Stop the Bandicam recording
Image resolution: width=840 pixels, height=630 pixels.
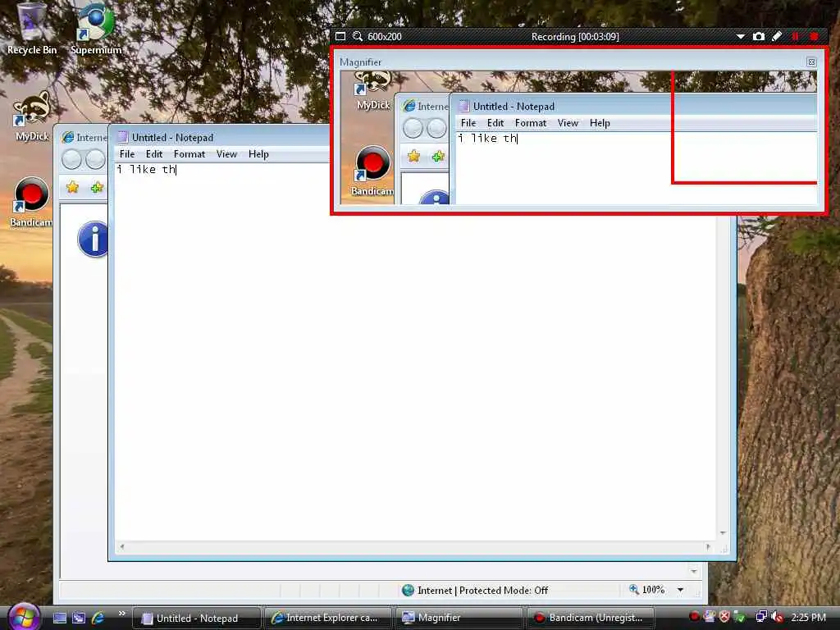tap(815, 36)
